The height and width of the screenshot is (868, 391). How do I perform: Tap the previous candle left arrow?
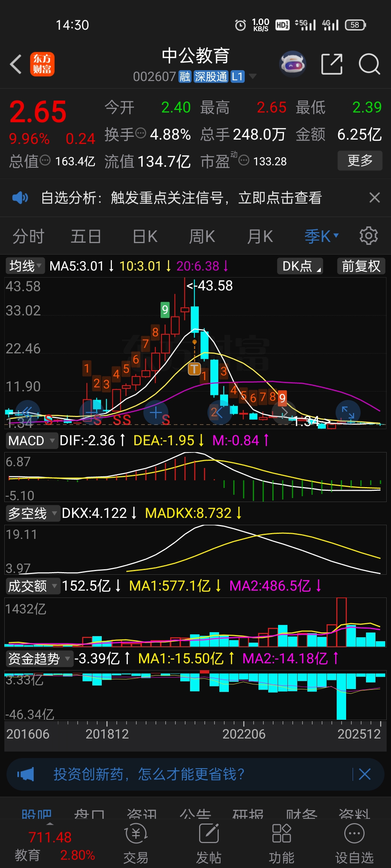pyautogui.click(x=219, y=412)
